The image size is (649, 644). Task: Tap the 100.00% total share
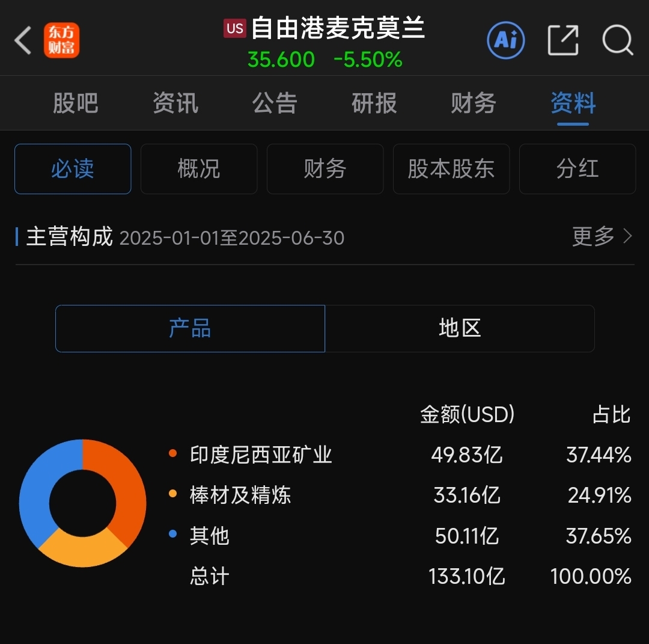point(591,576)
